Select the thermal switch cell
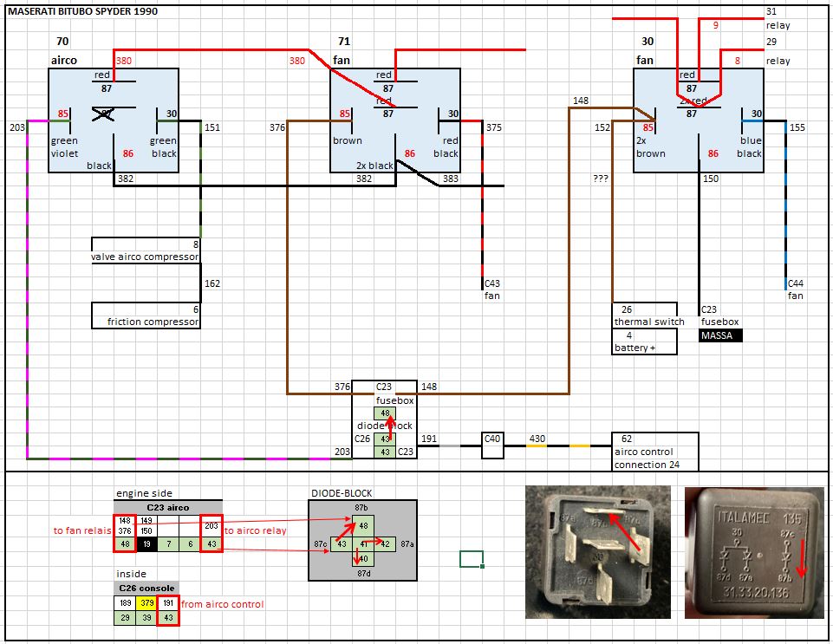833x644 pixels. point(651,322)
